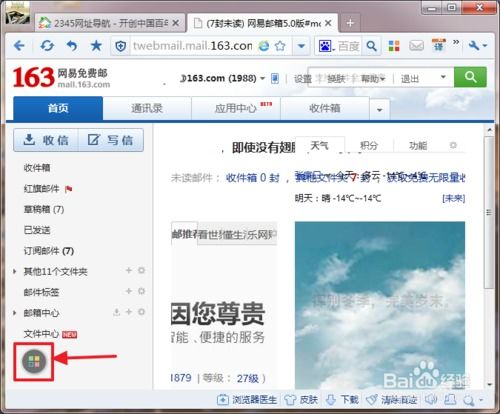Switch to the 积分 widget tab

coord(369,145)
